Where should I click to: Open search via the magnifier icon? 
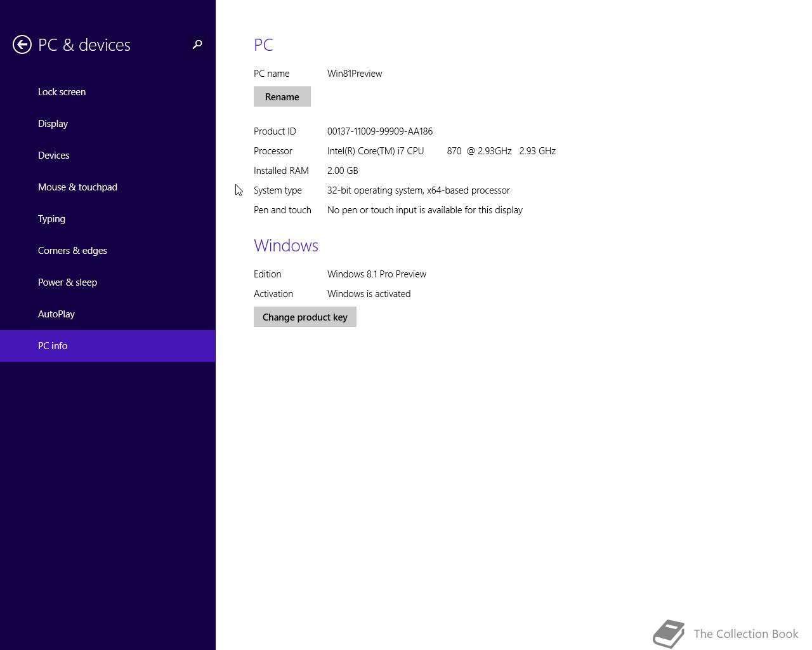coord(197,44)
